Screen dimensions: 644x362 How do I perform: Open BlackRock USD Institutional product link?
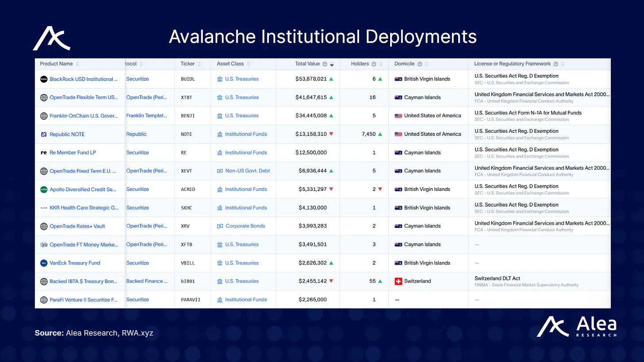pos(84,79)
